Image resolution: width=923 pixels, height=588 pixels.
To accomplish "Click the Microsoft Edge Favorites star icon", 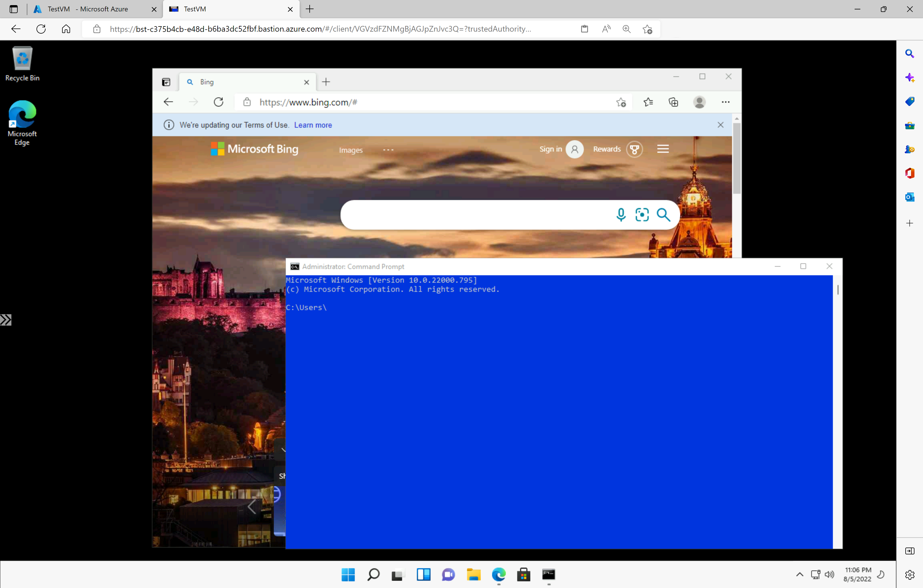I will click(647, 102).
